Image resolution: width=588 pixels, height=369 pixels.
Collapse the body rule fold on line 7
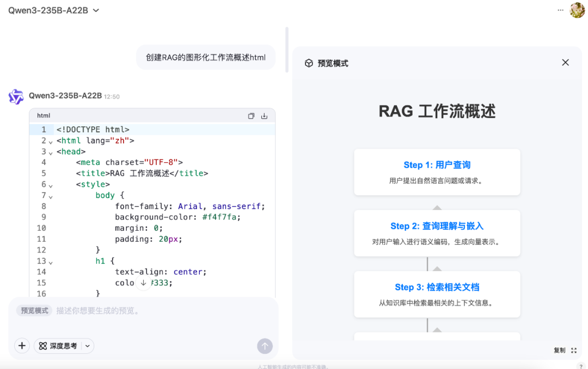(51, 196)
